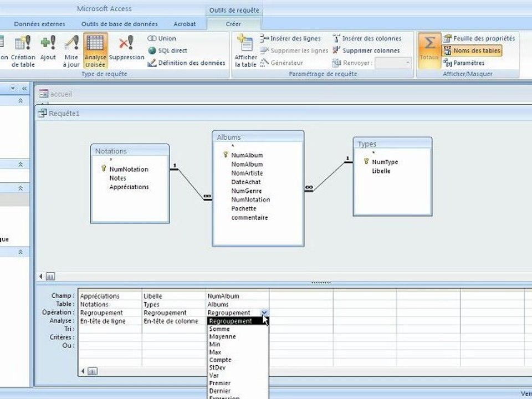Click the En-tête de ligne Analyse cell

point(110,321)
